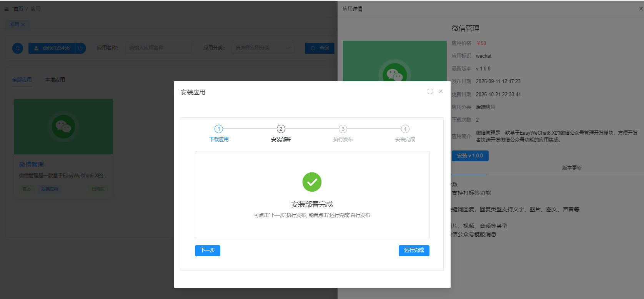Click the hamburger menu icon in header
This screenshot has height=299, width=644.
coord(7,9)
